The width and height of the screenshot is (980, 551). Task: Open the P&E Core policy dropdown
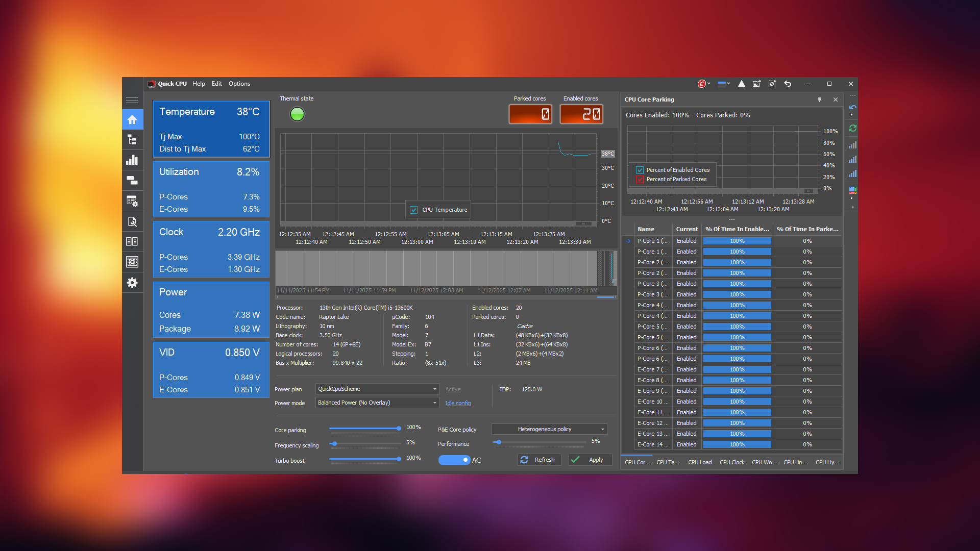point(549,429)
